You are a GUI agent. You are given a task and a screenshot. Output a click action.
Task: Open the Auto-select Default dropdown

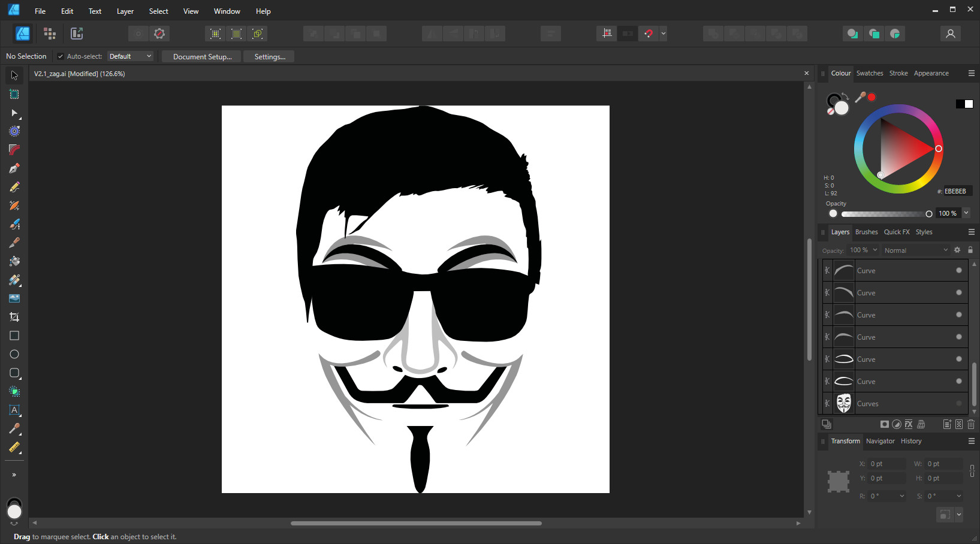(130, 56)
